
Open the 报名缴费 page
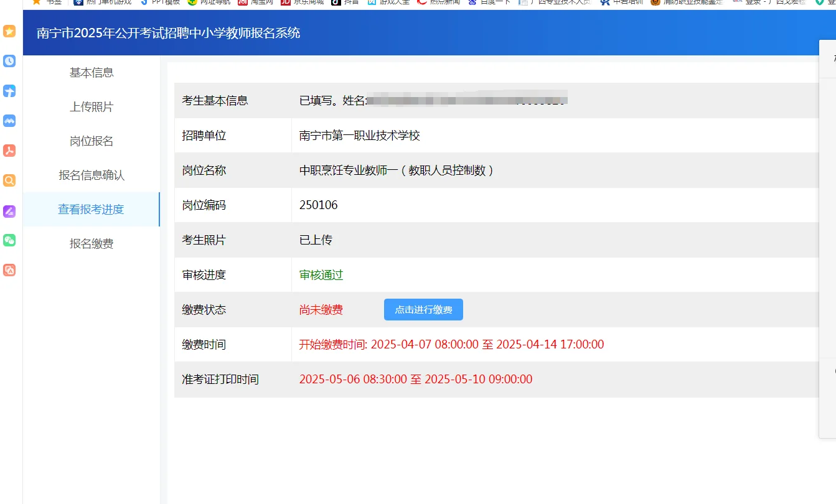(x=92, y=243)
